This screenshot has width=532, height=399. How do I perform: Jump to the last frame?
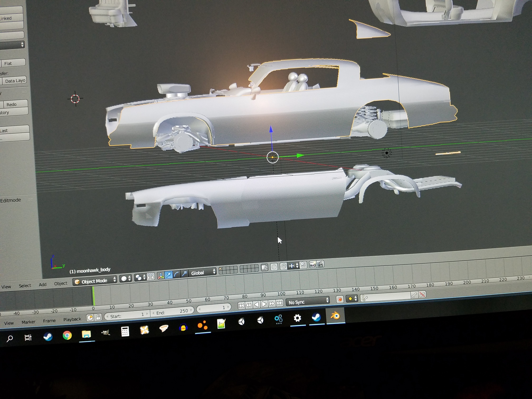279,303
